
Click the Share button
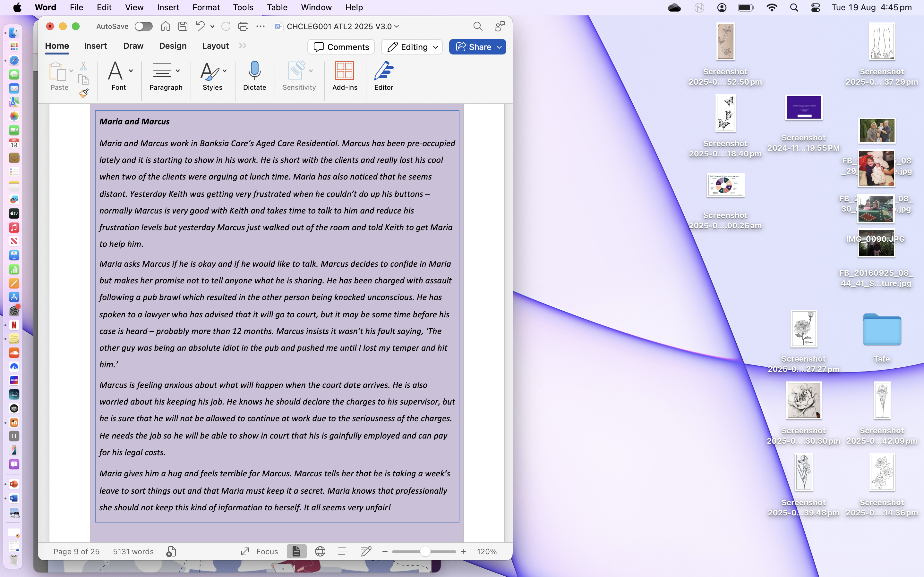[x=477, y=46]
